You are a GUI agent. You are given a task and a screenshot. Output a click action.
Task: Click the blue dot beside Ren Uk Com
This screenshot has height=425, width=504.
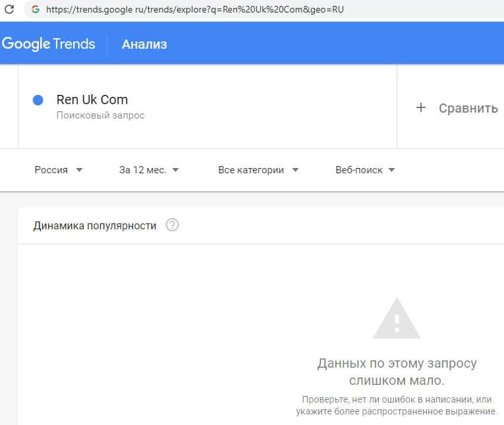pos(38,100)
